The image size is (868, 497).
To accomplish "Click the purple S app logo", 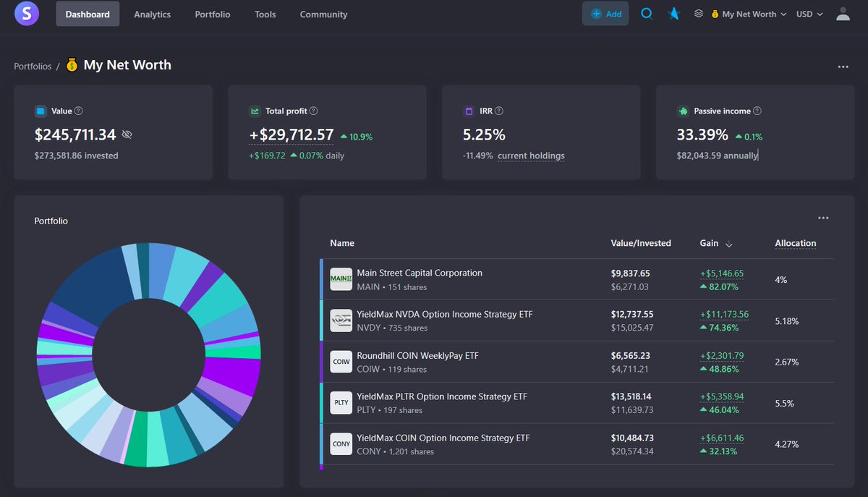I will [27, 13].
